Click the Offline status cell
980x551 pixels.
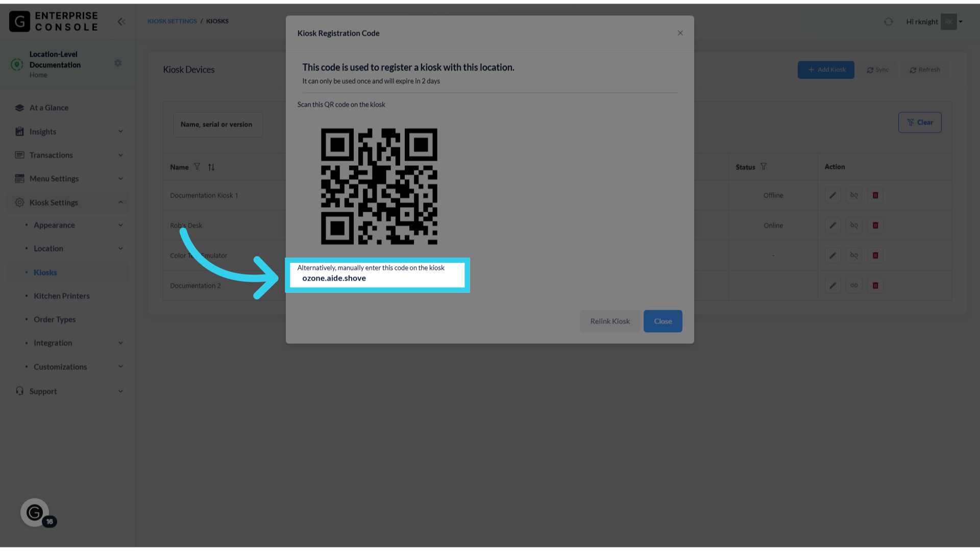coord(773,195)
